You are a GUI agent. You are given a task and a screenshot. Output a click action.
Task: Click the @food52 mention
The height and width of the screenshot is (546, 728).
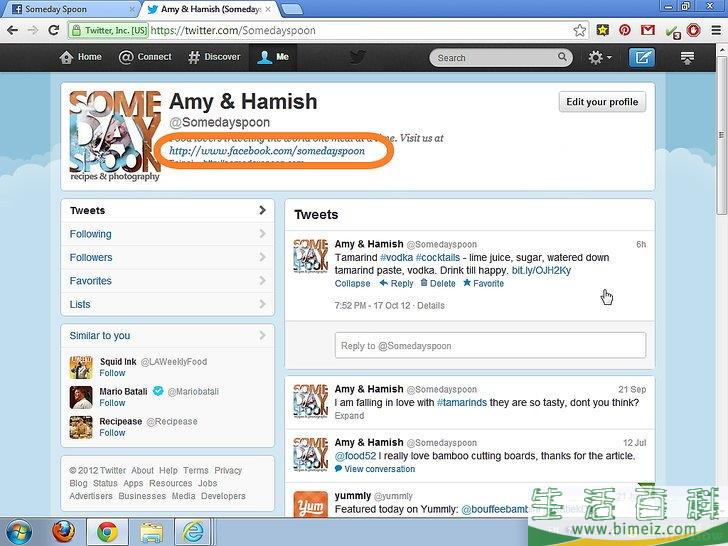355,456
